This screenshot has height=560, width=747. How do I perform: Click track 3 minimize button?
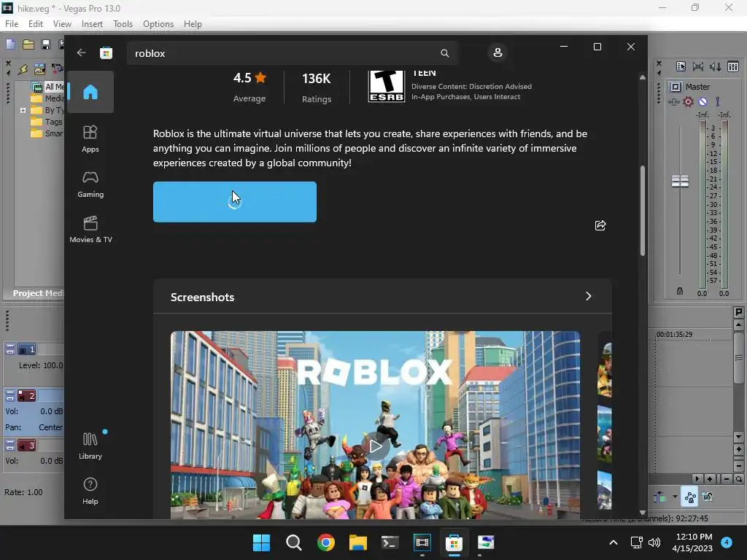coord(10,446)
